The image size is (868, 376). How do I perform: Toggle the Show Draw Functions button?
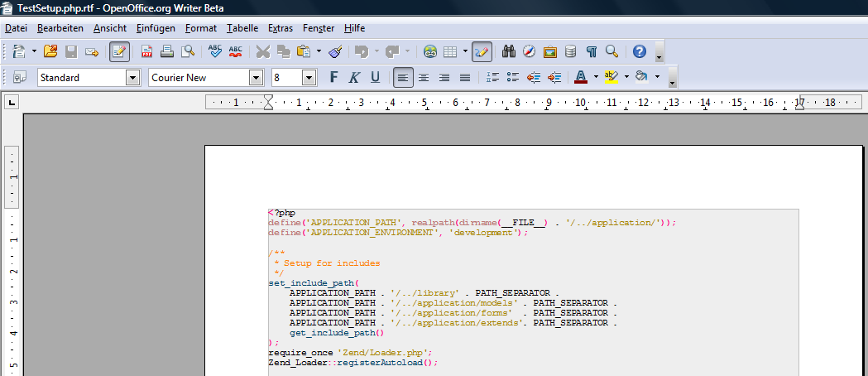[x=482, y=51]
